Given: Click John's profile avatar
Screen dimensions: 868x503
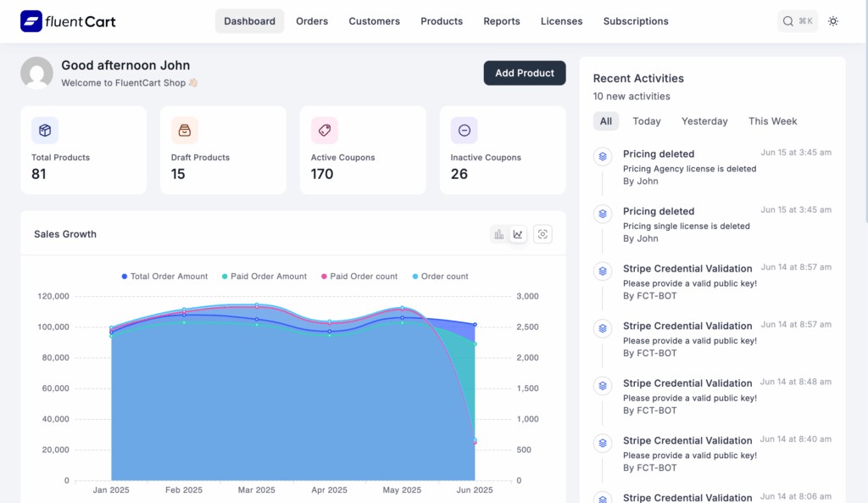Looking at the screenshot, I should pyautogui.click(x=36, y=73).
